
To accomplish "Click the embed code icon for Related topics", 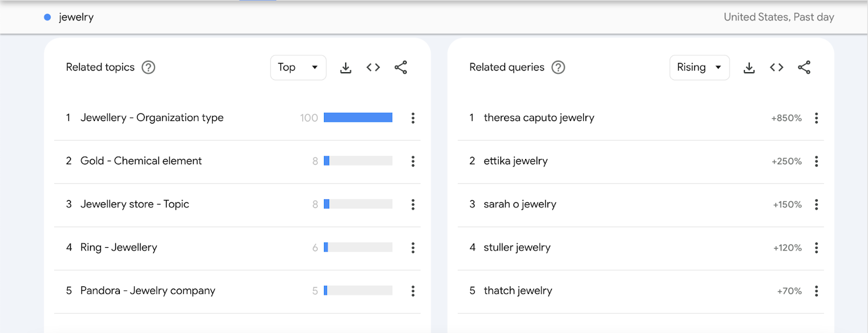I will tap(373, 67).
